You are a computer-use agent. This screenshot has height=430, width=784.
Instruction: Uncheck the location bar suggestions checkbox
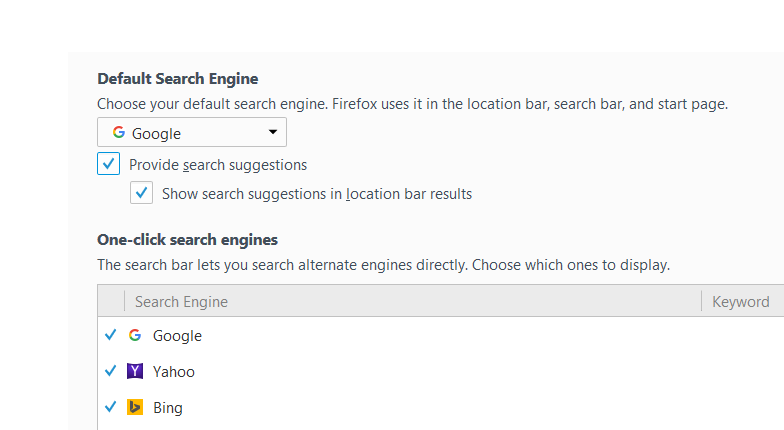coord(141,193)
